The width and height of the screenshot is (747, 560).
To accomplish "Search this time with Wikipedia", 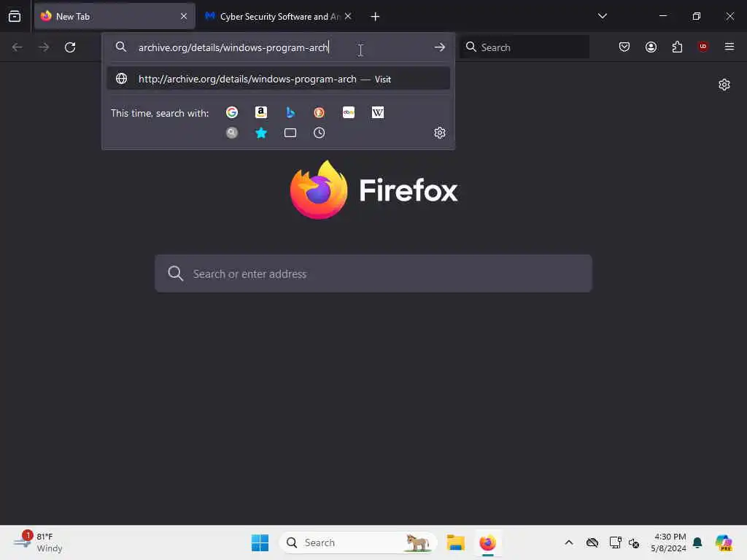I will click(378, 112).
